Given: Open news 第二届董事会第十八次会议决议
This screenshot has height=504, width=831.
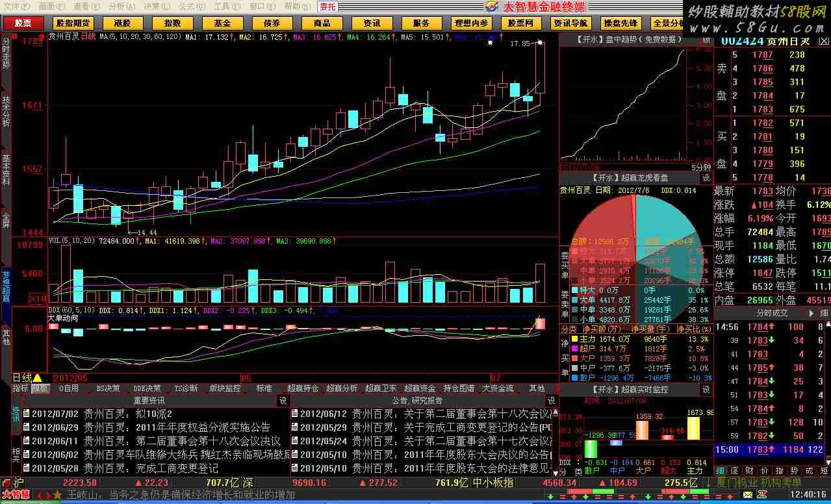Looking at the screenshot, I should click(208, 441).
